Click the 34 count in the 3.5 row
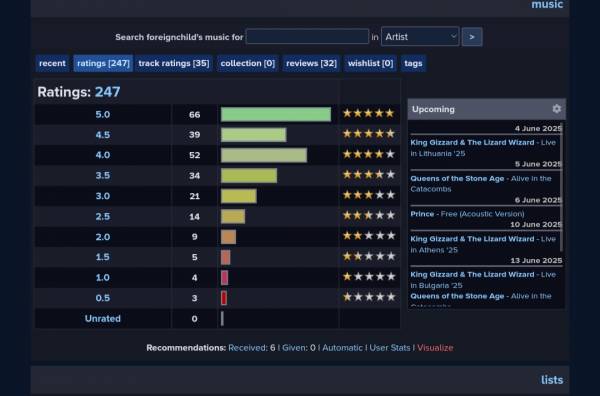The height and width of the screenshot is (396, 600). pos(194,176)
